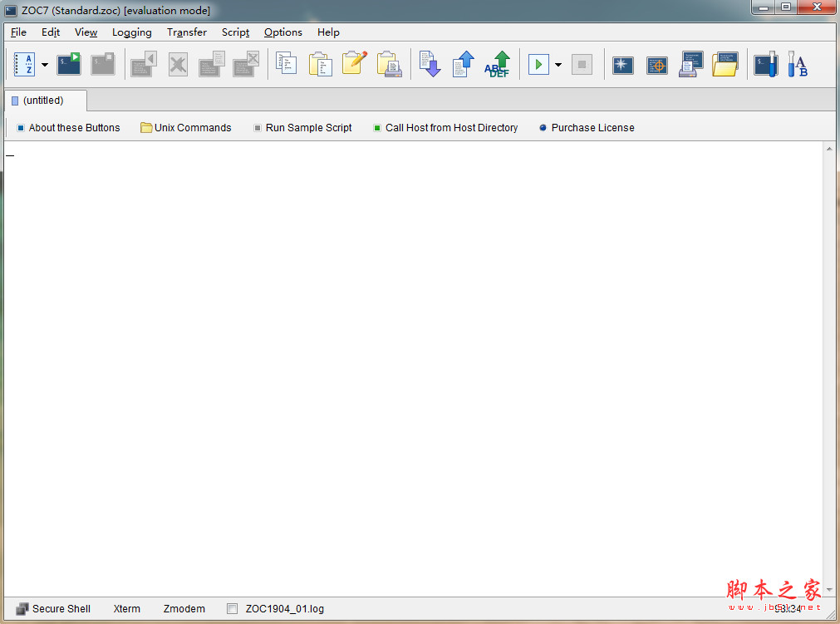Click the greyed clear buffer icon
The image size is (840, 624).
pyautogui.click(x=247, y=64)
